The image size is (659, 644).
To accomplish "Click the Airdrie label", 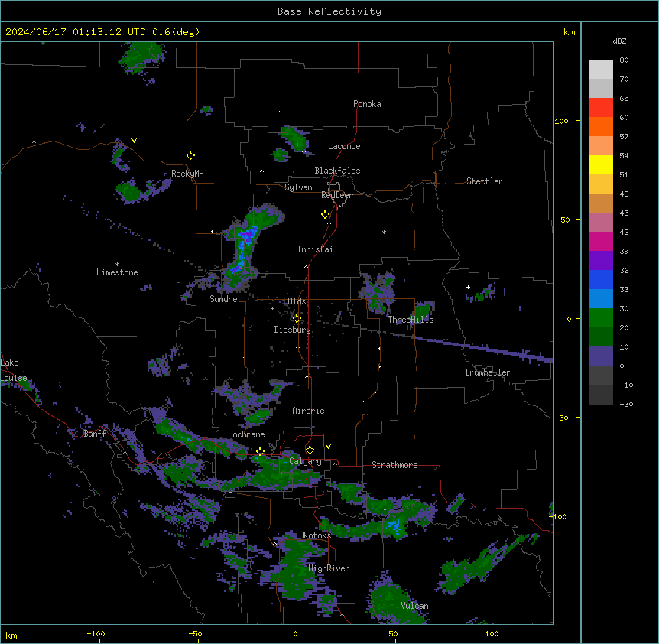I will [x=308, y=411].
